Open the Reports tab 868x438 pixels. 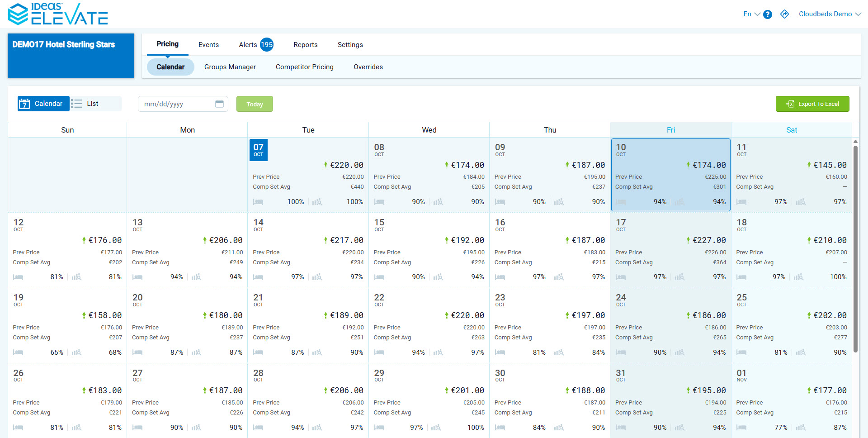[x=305, y=44]
